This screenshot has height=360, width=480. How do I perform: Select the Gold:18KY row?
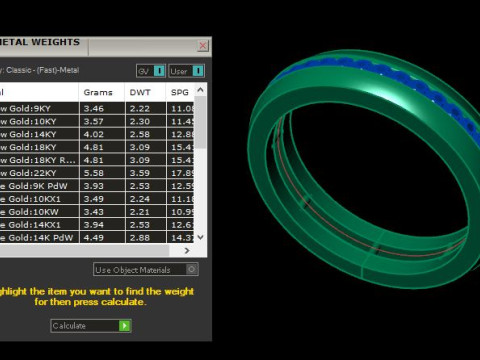97,147
